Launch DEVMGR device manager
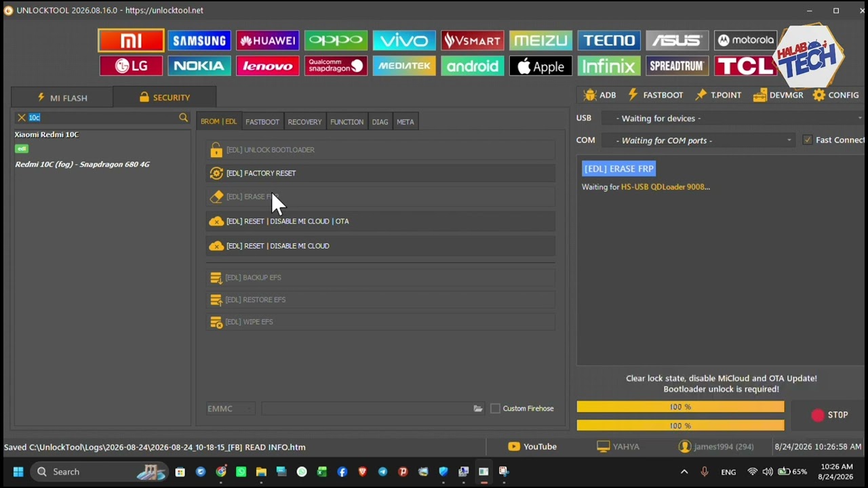868x488 pixels. point(778,95)
